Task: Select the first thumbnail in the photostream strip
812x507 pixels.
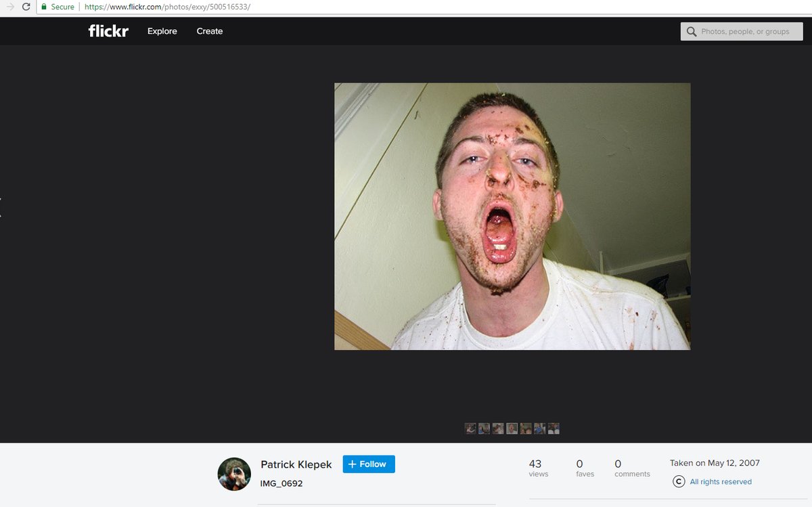Action: pos(470,428)
